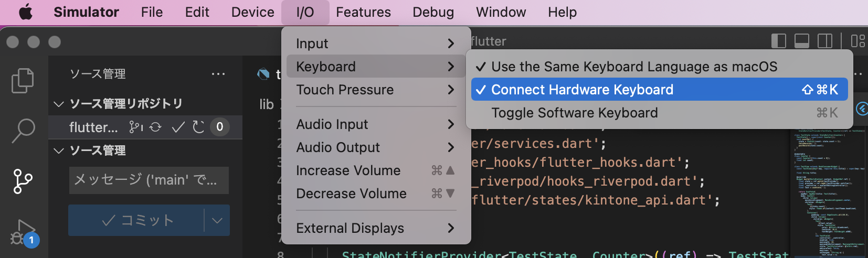The height and width of the screenshot is (258, 868).
Task: Open the dropdown arrow next to コミット button
Action: pos(217,220)
